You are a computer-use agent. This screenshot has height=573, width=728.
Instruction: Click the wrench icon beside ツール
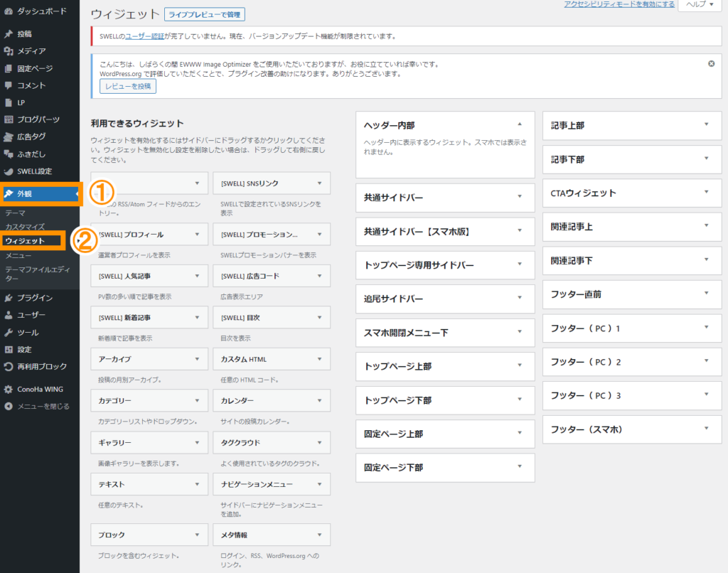[9, 332]
